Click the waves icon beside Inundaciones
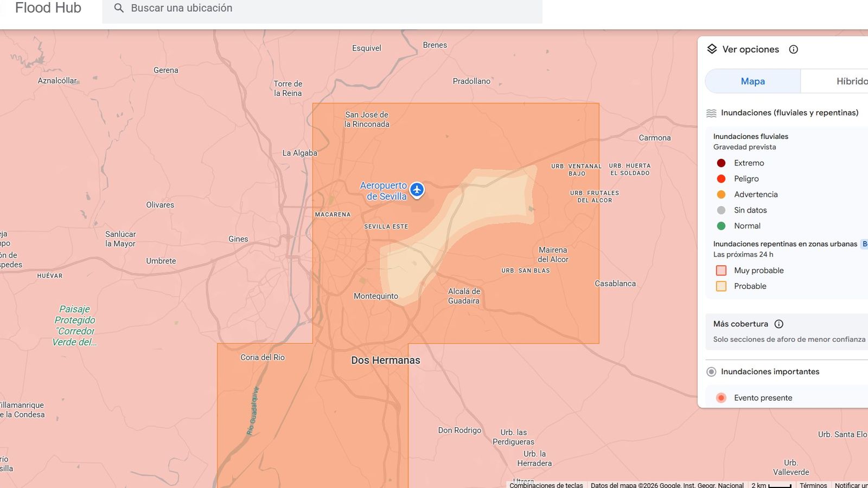 click(711, 113)
